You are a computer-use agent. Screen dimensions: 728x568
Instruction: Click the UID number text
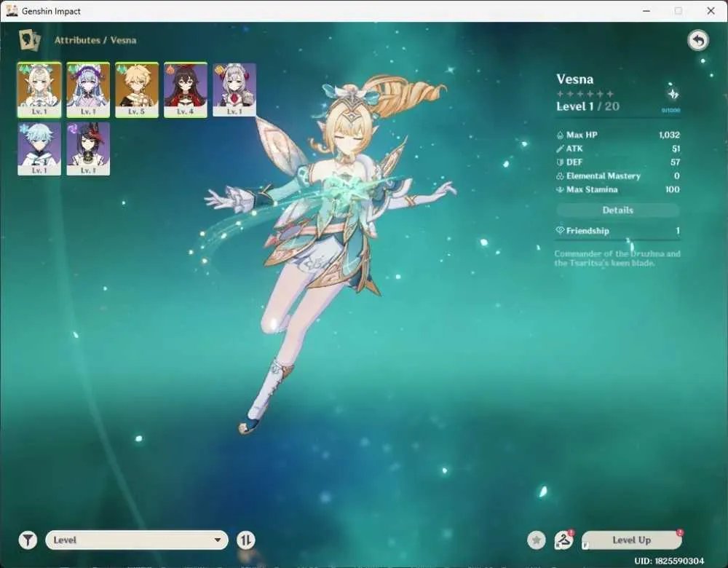coord(669,561)
